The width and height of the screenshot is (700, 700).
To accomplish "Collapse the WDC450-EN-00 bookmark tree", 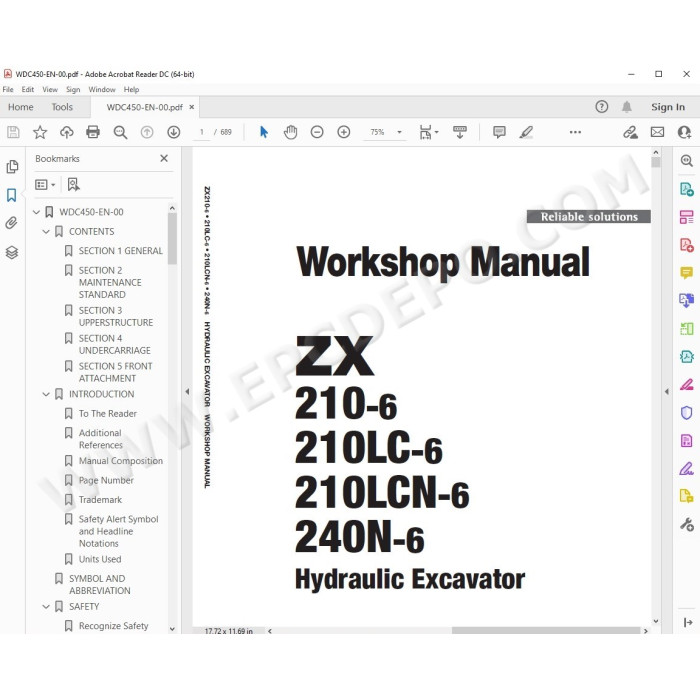I will click(37, 212).
